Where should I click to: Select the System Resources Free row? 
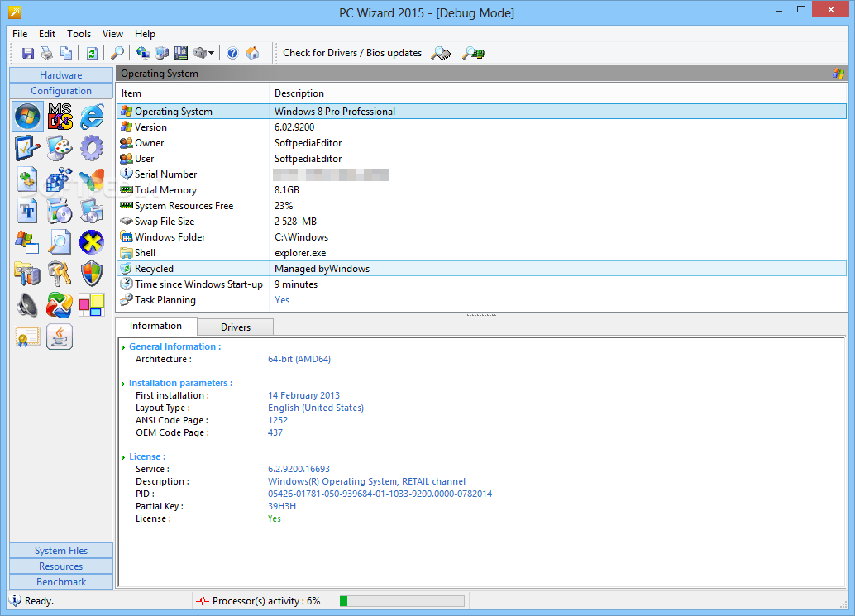coord(482,206)
